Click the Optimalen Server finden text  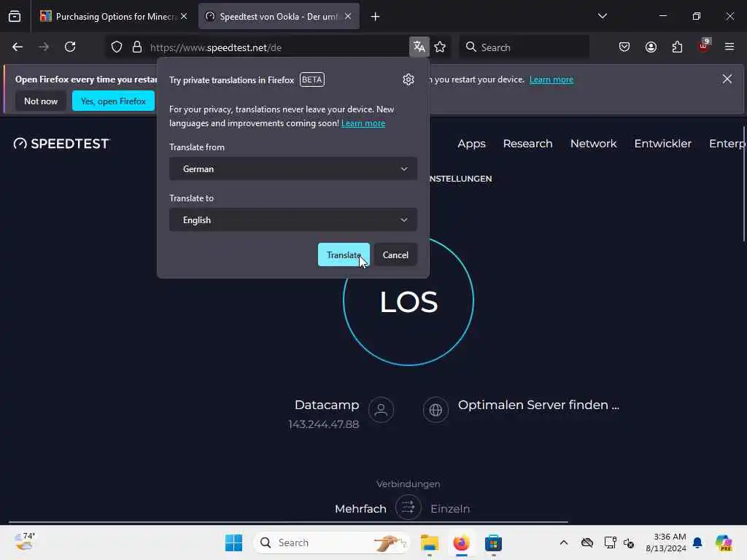click(538, 405)
